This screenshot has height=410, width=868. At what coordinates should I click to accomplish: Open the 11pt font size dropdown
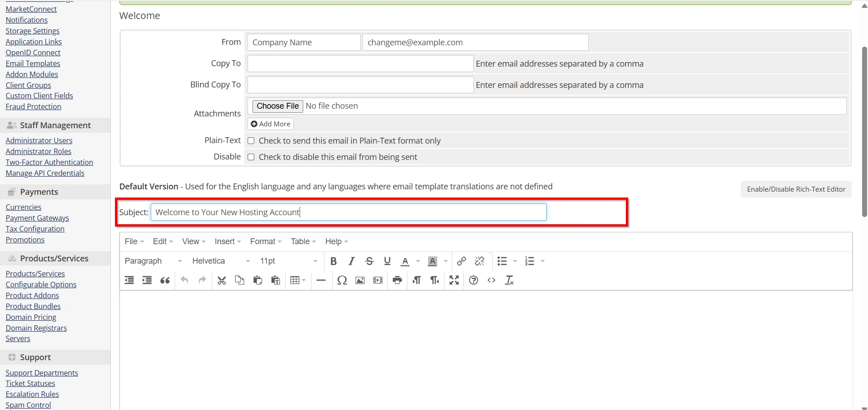click(x=289, y=261)
